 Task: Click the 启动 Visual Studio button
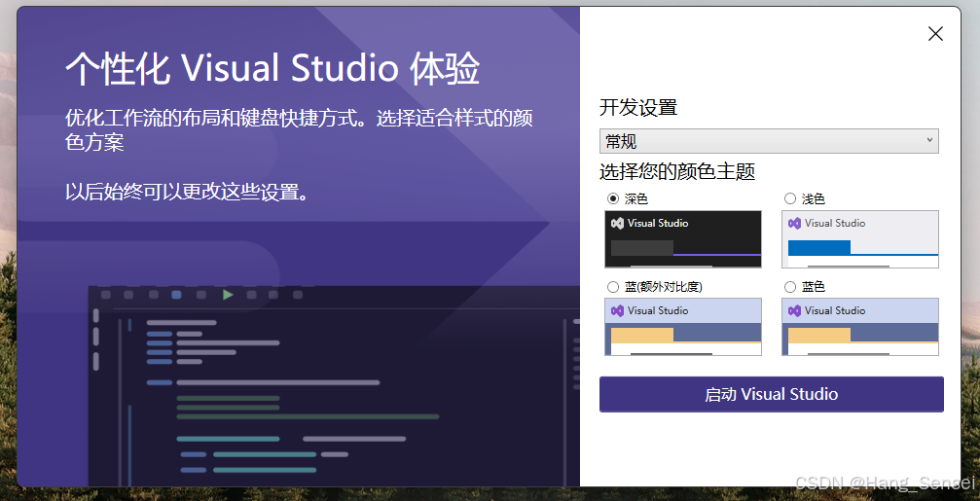[x=771, y=394]
